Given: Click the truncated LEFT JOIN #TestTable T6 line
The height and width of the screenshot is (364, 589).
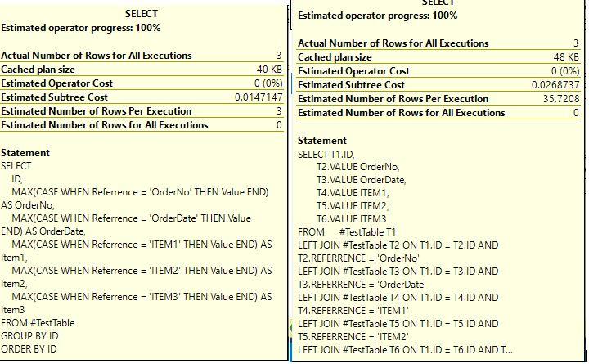Looking at the screenshot, I should point(405,350).
